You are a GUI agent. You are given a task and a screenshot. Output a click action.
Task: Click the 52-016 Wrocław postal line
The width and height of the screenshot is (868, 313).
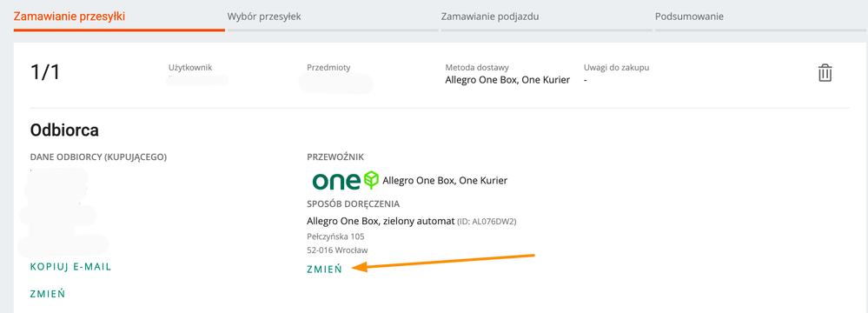click(337, 250)
